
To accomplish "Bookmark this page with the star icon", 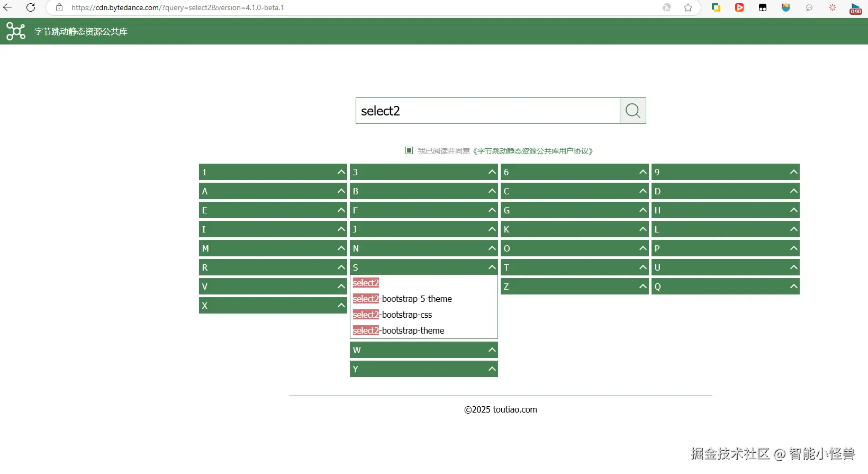I will click(x=688, y=7).
